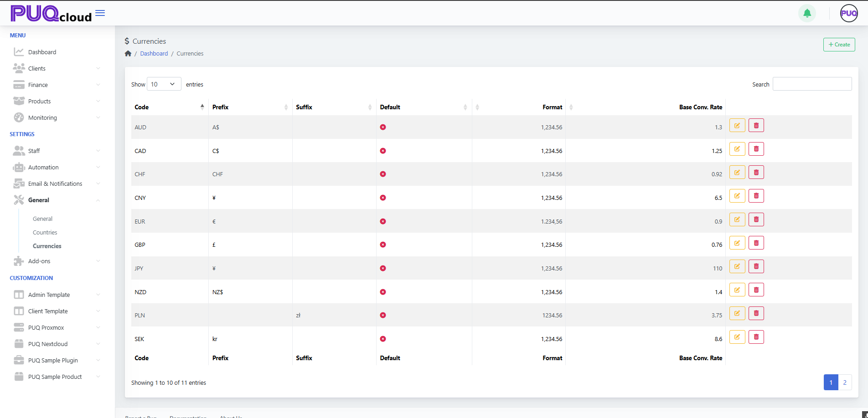Delete the CHF currency
The height and width of the screenshot is (418, 868).
click(x=756, y=172)
